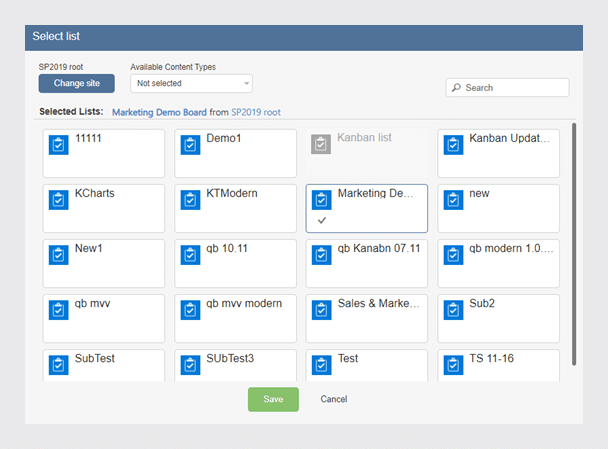Select the Demo1 list name
The height and width of the screenshot is (449, 608).
click(x=224, y=138)
